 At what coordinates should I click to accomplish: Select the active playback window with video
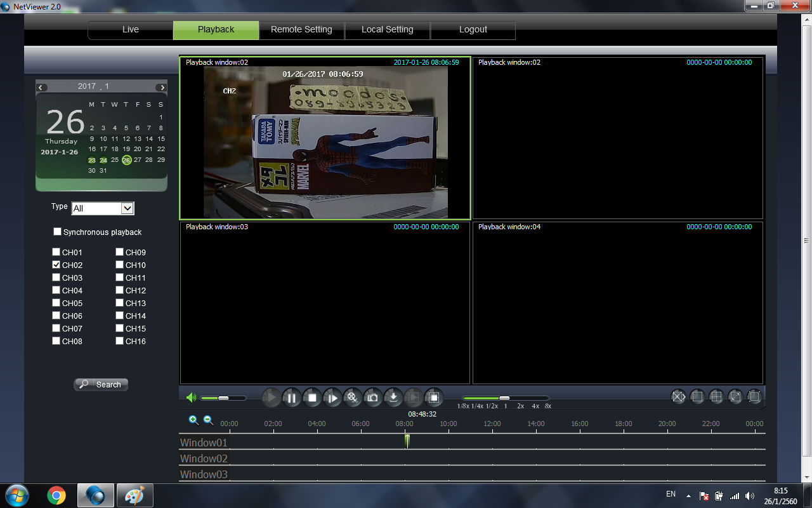pyautogui.click(x=325, y=138)
